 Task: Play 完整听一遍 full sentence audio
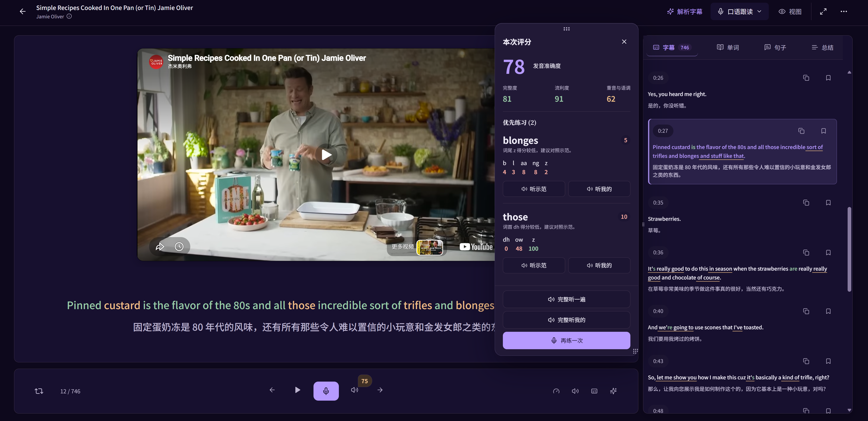tap(567, 299)
